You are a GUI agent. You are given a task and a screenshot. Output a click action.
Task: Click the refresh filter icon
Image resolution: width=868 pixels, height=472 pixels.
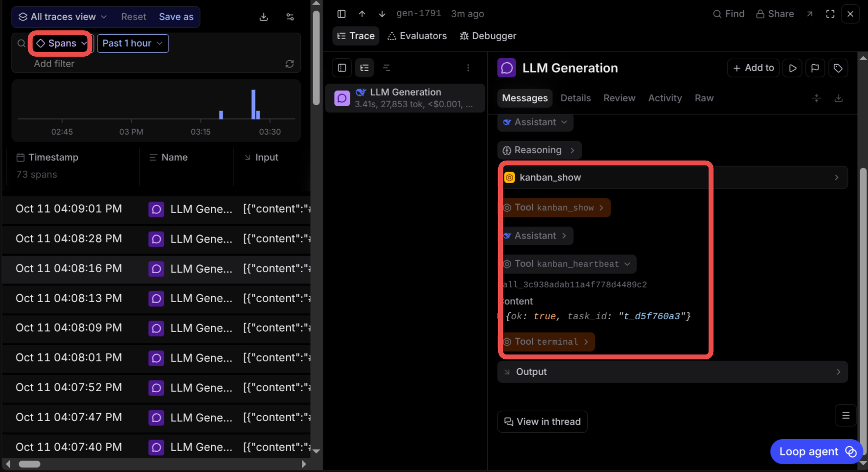[x=290, y=64]
